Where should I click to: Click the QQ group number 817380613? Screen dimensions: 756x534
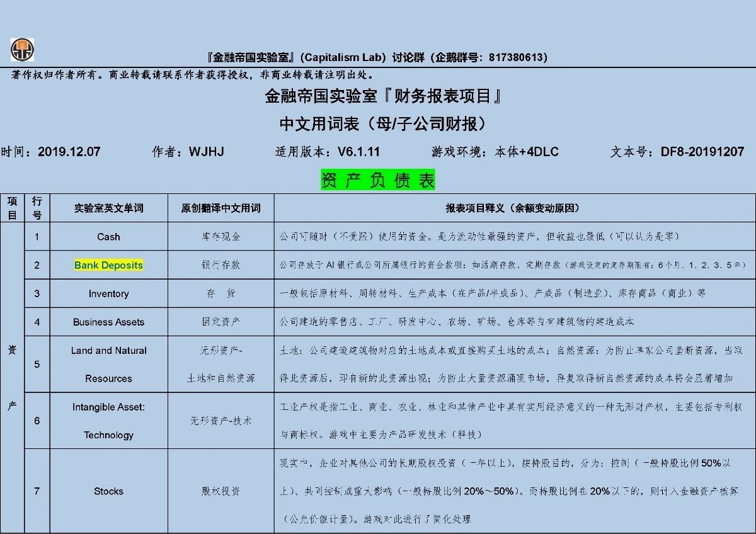click(515, 57)
